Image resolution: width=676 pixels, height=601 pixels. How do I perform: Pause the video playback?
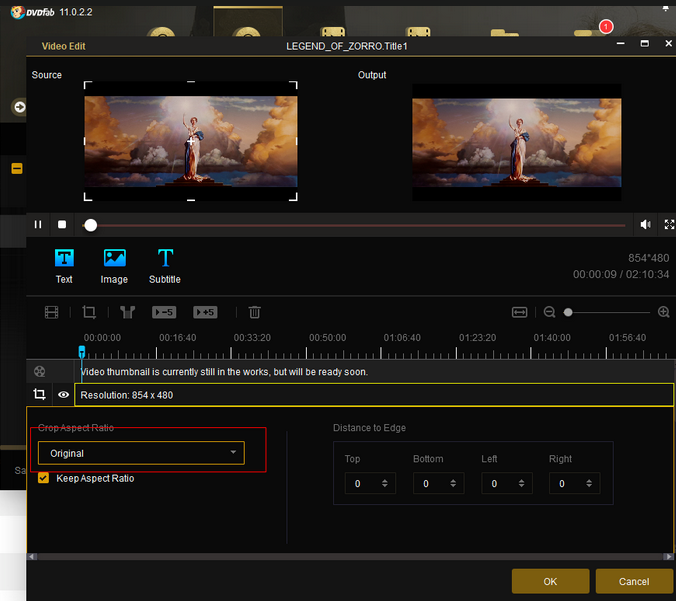38,225
